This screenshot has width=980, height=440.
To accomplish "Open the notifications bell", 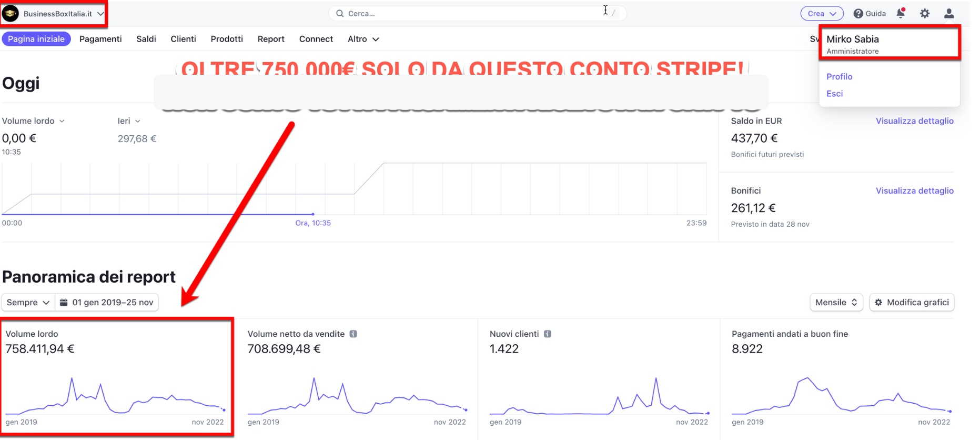I will pyautogui.click(x=901, y=13).
